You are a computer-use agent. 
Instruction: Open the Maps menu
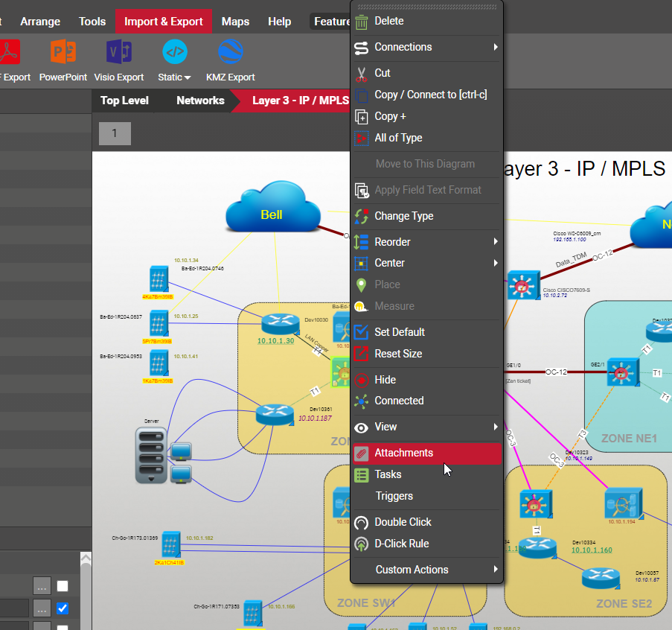click(235, 22)
